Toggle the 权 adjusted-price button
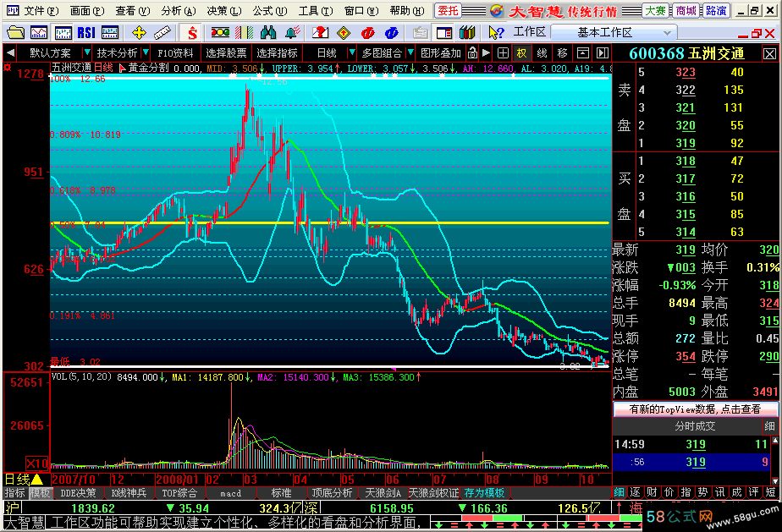The width and height of the screenshot is (782, 532). point(521,52)
